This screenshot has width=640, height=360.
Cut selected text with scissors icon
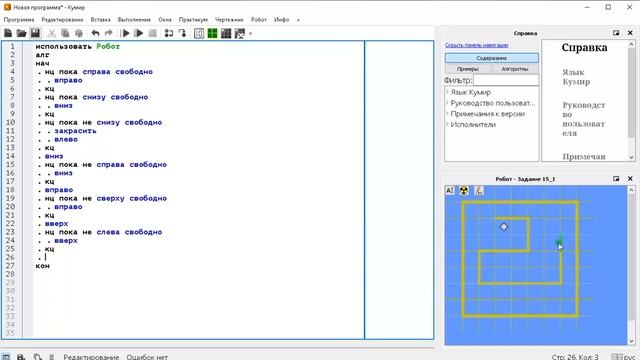coord(51,33)
